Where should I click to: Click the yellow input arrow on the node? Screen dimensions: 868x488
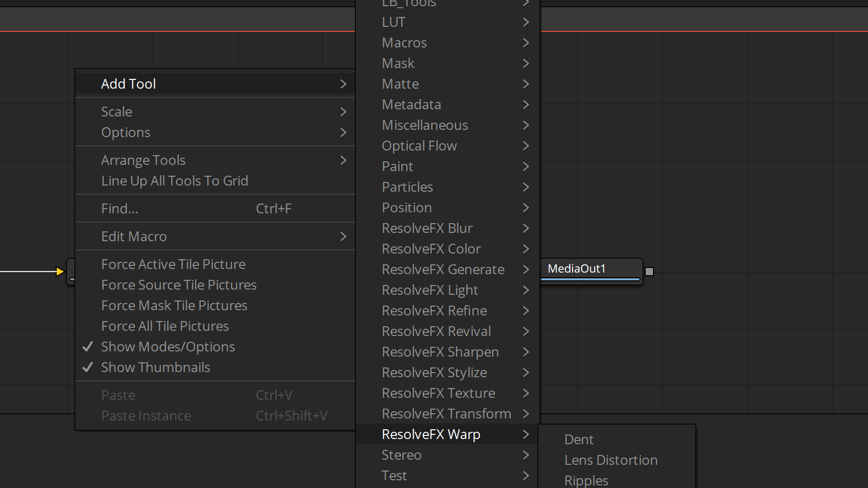(60, 272)
